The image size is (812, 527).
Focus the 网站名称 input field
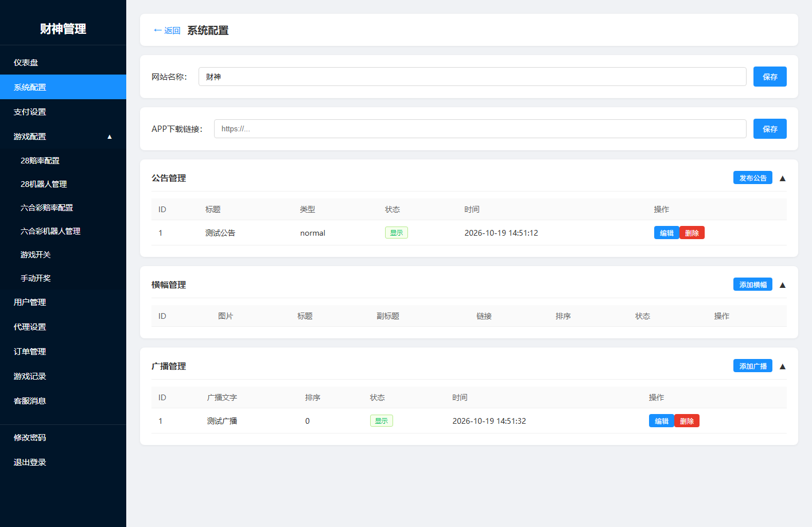click(472, 77)
